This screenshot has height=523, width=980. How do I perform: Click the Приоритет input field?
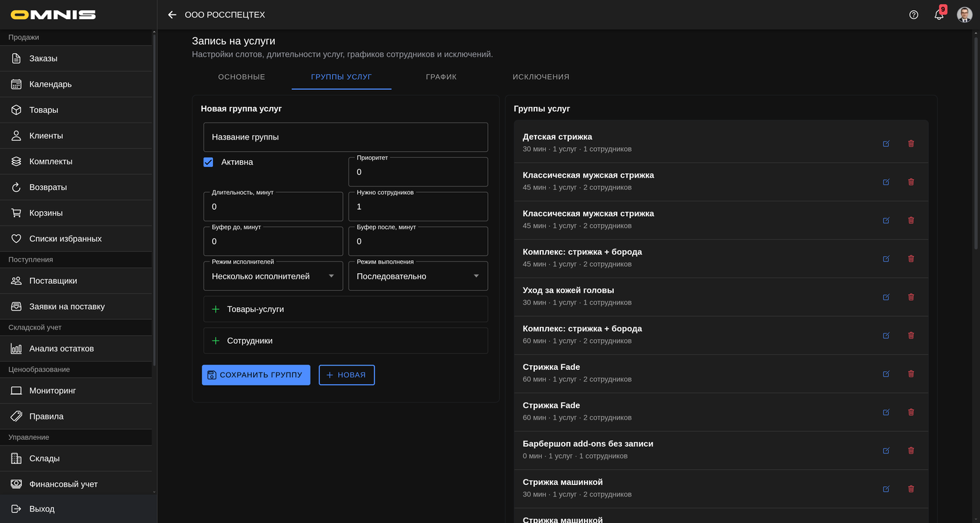(418, 172)
